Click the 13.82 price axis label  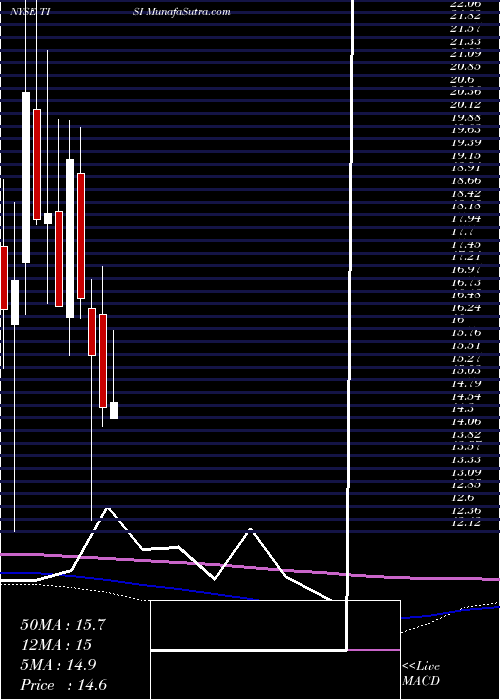[466, 434]
